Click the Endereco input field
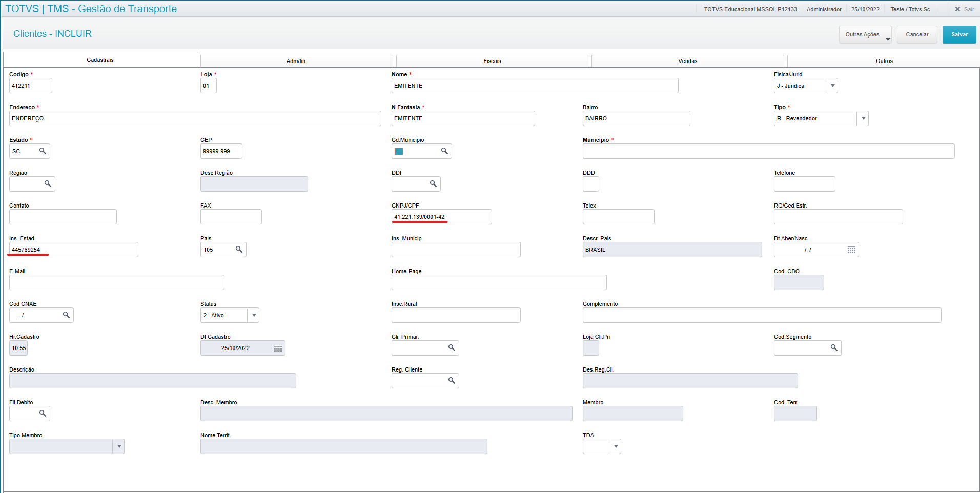 click(195, 118)
